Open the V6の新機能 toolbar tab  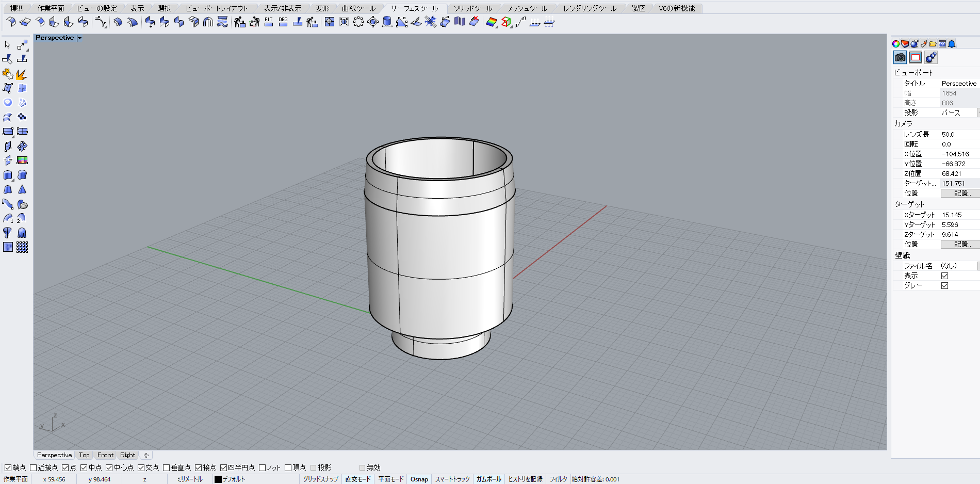coord(677,8)
